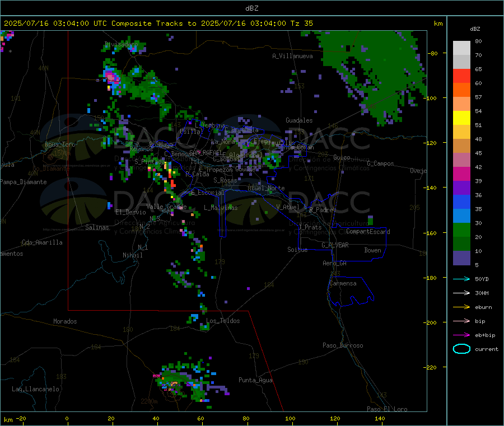Click the cyan current ellipse symbol

pos(461,349)
